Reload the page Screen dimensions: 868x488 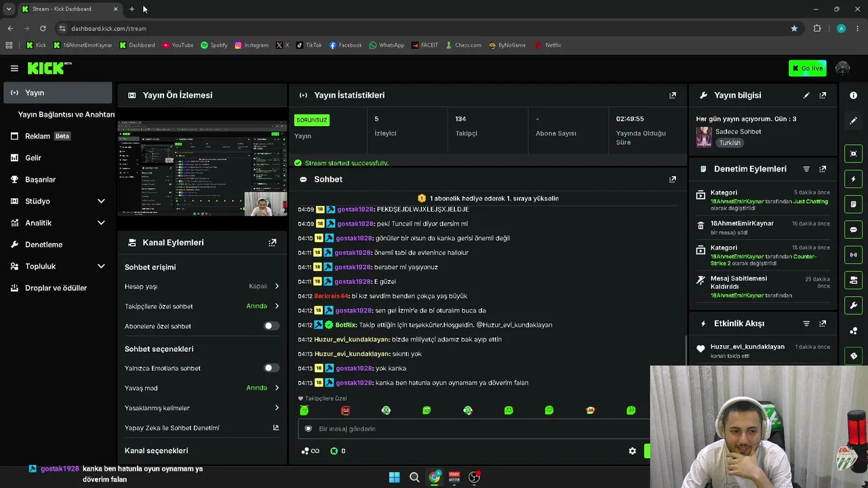coord(43,28)
